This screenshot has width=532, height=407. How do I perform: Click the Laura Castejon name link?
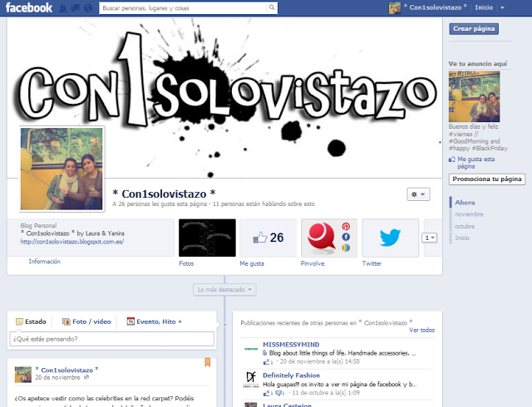pyautogui.click(x=287, y=405)
